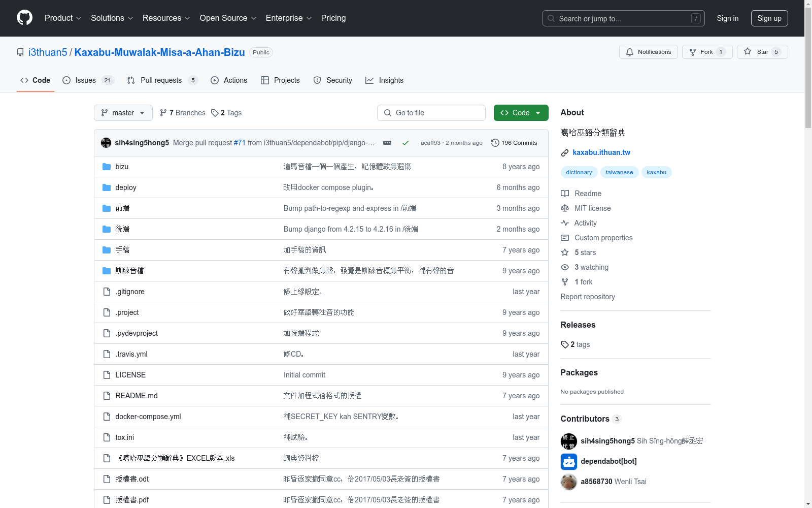Viewport: 812px width, 508px height.
Task: Click the a8568730 contributor avatar
Action: click(569, 482)
